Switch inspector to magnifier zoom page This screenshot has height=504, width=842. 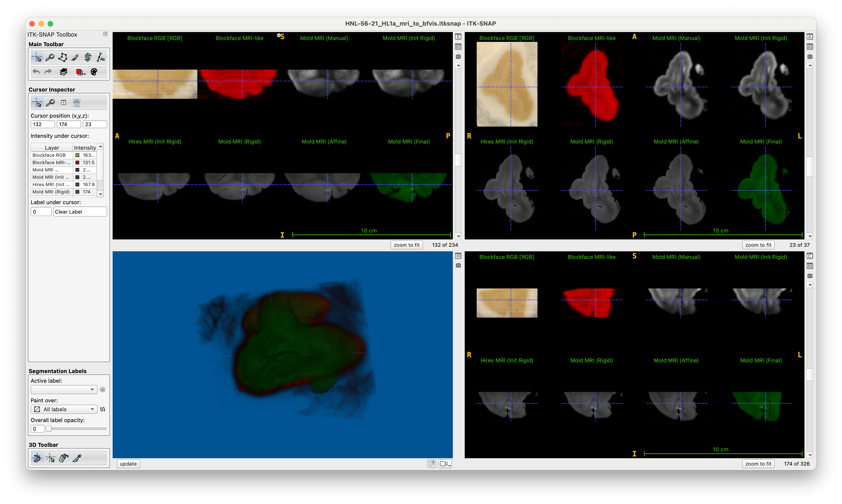pos(50,103)
